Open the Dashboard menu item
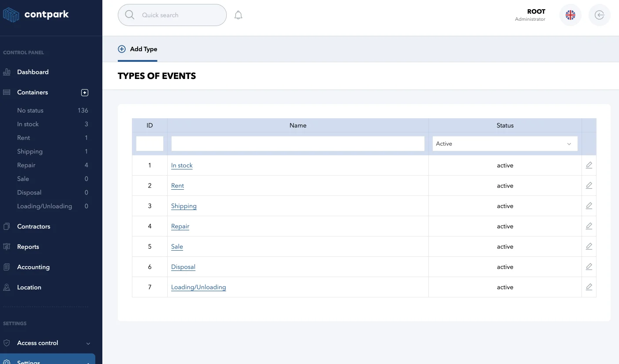 tap(33, 72)
